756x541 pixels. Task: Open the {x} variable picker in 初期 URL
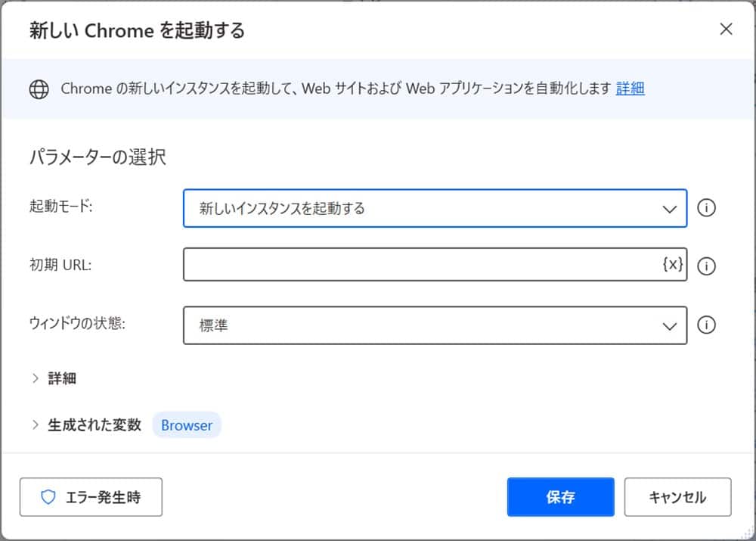point(672,265)
